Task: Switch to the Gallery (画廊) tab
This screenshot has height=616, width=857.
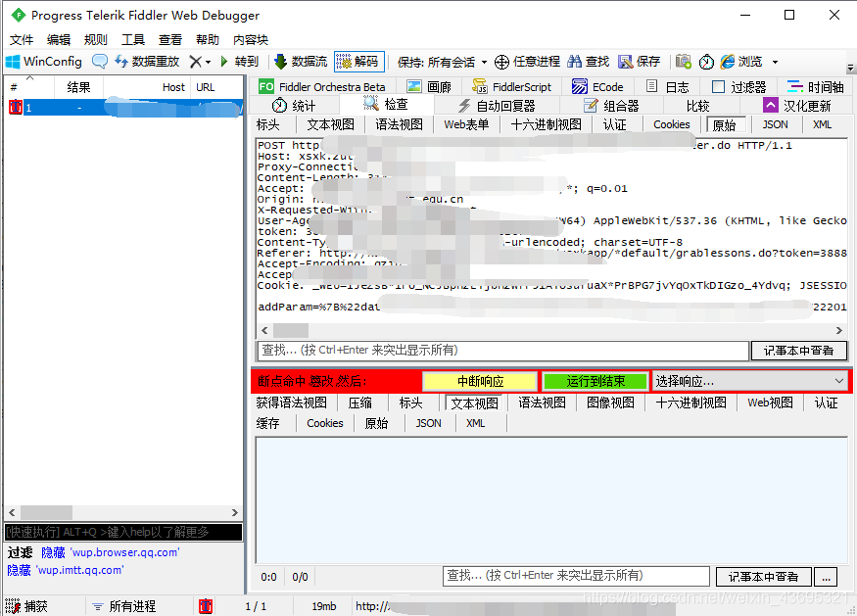Action: [x=430, y=87]
